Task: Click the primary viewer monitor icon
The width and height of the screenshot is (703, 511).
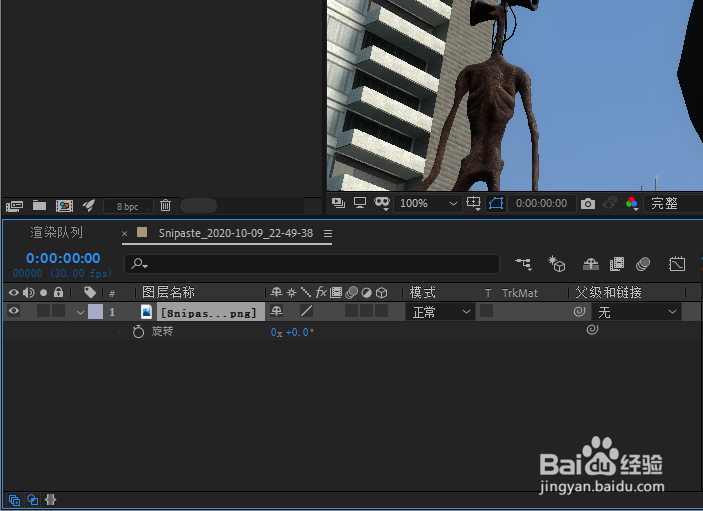Action: point(360,203)
